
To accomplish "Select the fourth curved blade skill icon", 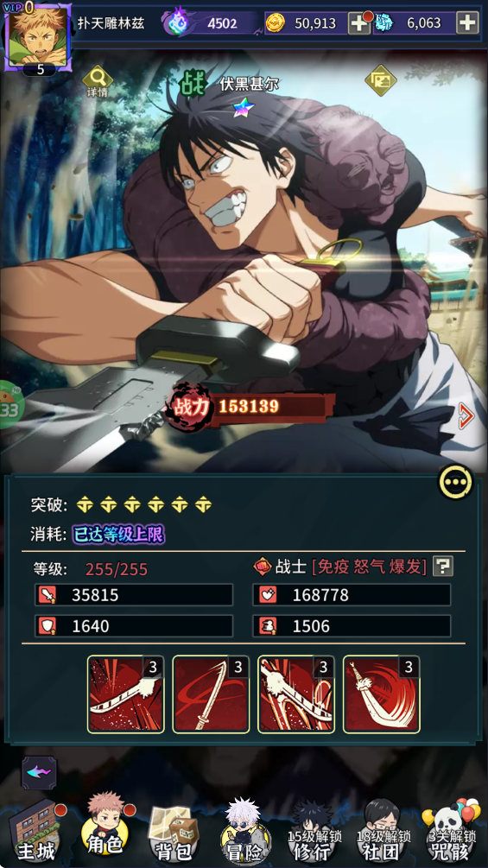I will click(381, 694).
